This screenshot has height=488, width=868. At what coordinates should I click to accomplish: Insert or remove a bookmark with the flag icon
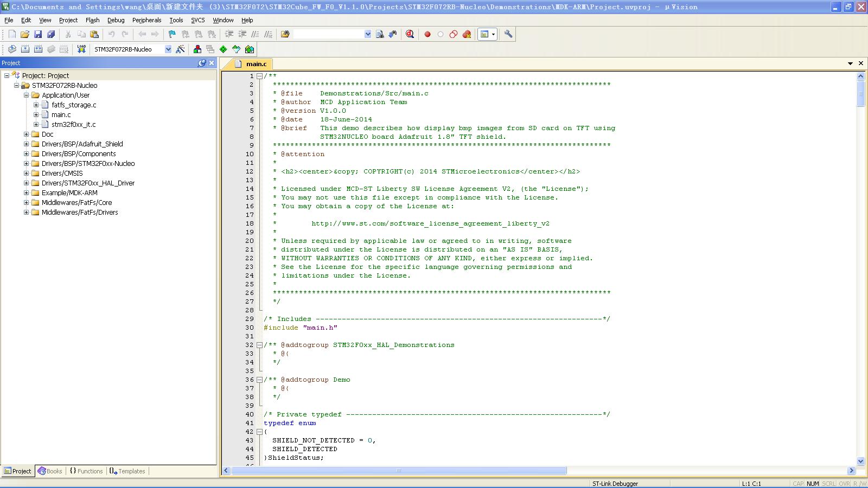point(172,34)
